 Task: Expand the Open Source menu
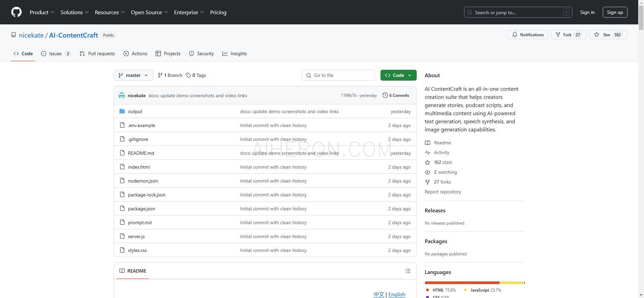(149, 12)
